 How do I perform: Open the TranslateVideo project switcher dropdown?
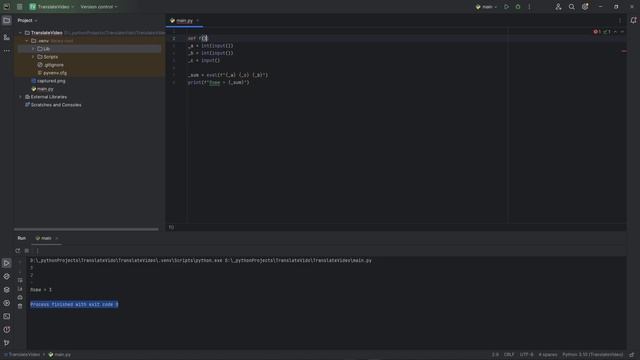coord(51,7)
